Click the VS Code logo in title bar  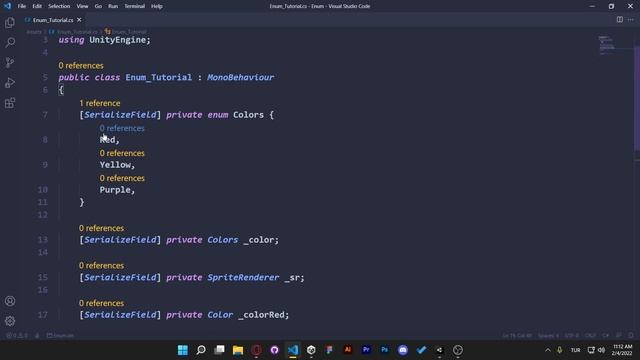pyautogui.click(x=7, y=6)
